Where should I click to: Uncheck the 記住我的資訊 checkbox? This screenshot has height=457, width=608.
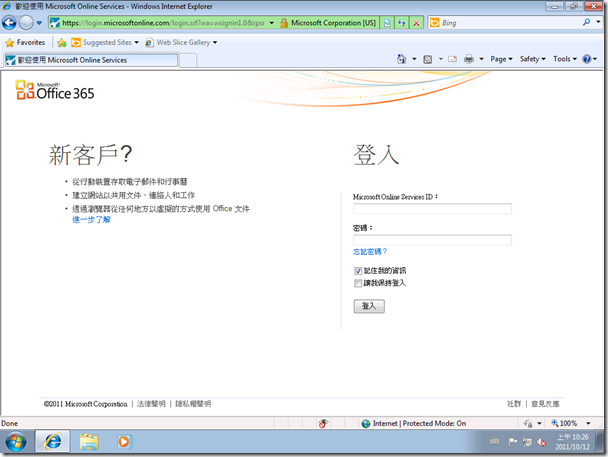[x=358, y=271]
